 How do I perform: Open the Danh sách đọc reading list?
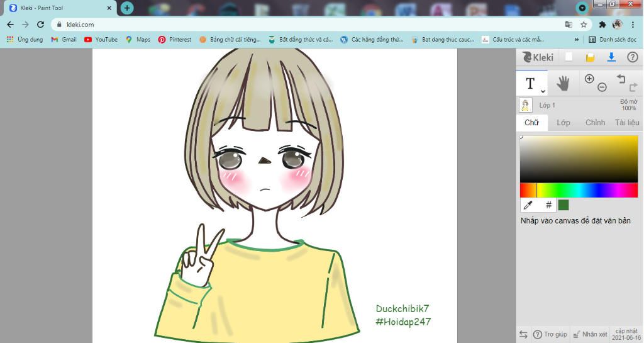[613, 40]
